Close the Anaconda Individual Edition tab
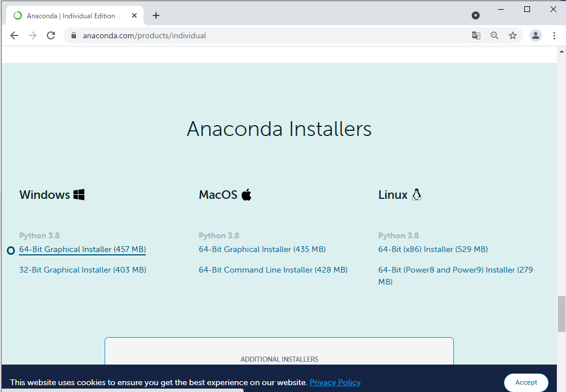The width and height of the screenshot is (566, 392). coord(134,15)
